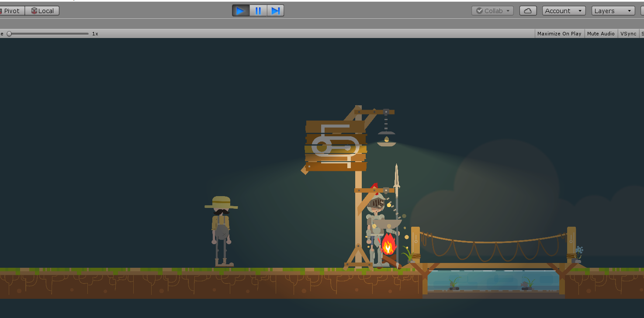Open Unity Cloud services with the cloud icon
Image resolution: width=644 pixels, height=318 pixels.
tap(528, 10)
